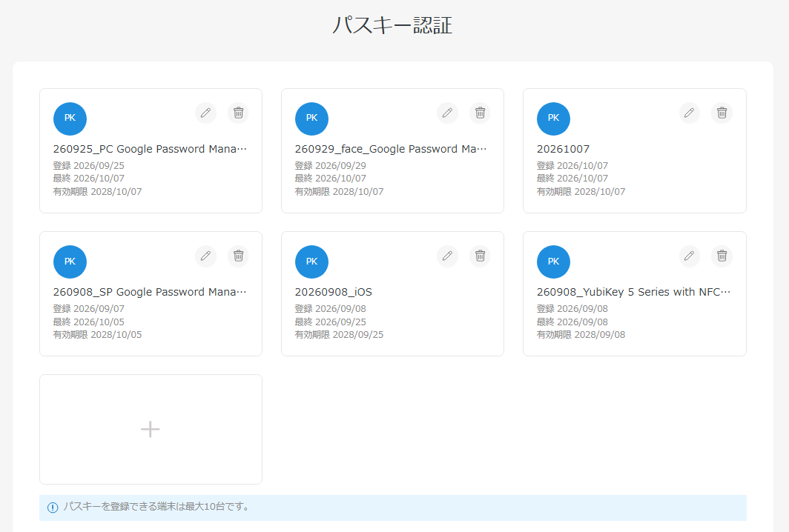Click the notice パスキーを登録できる端末は最大10台です。
789x532 pixels.
click(x=157, y=507)
